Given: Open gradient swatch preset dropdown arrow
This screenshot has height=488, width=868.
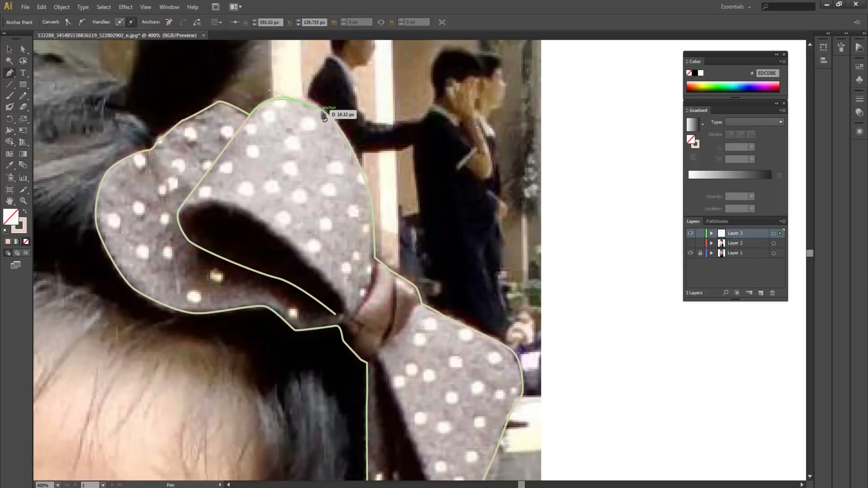Looking at the screenshot, I should (x=703, y=124).
